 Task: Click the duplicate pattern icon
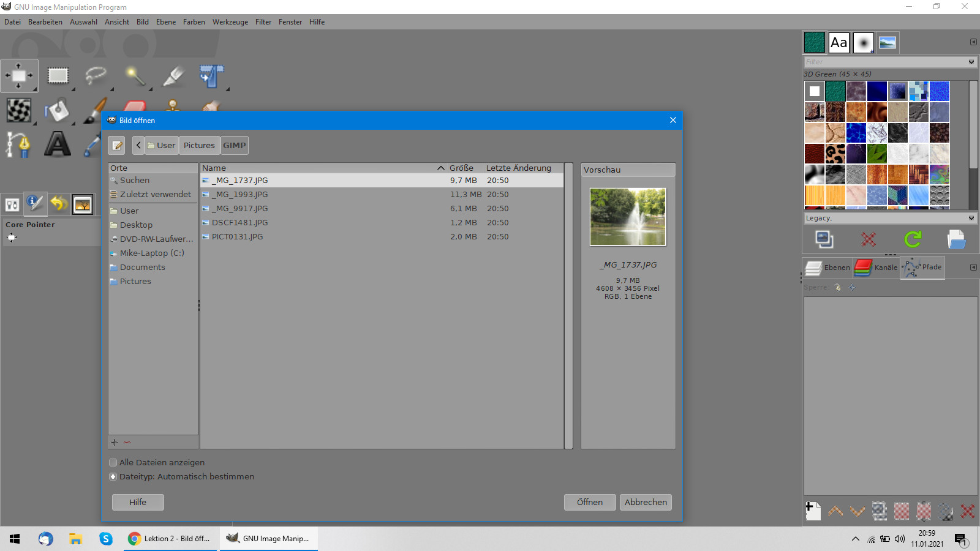point(824,239)
